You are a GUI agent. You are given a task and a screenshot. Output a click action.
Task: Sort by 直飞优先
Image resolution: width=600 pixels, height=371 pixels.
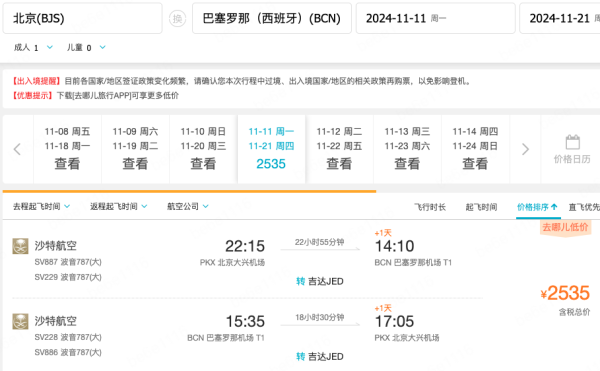584,207
